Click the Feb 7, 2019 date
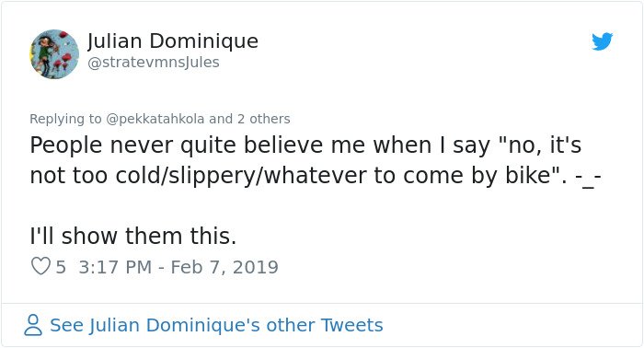 pos(224,267)
